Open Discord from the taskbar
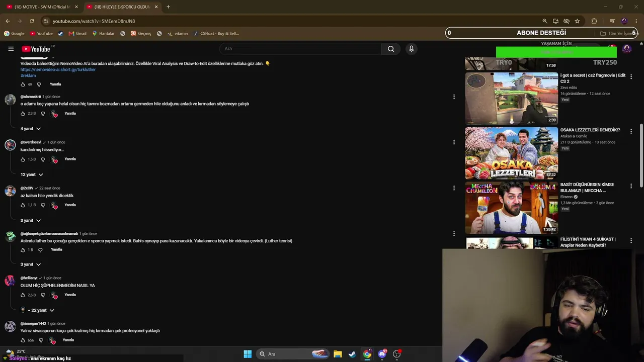This screenshot has height=362, width=644. tap(382, 354)
